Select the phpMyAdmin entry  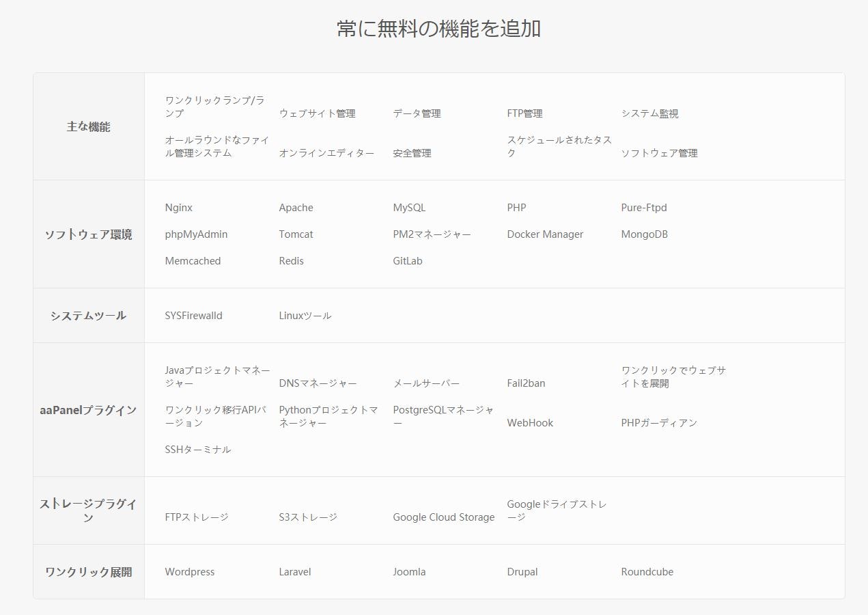pos(197,234)
